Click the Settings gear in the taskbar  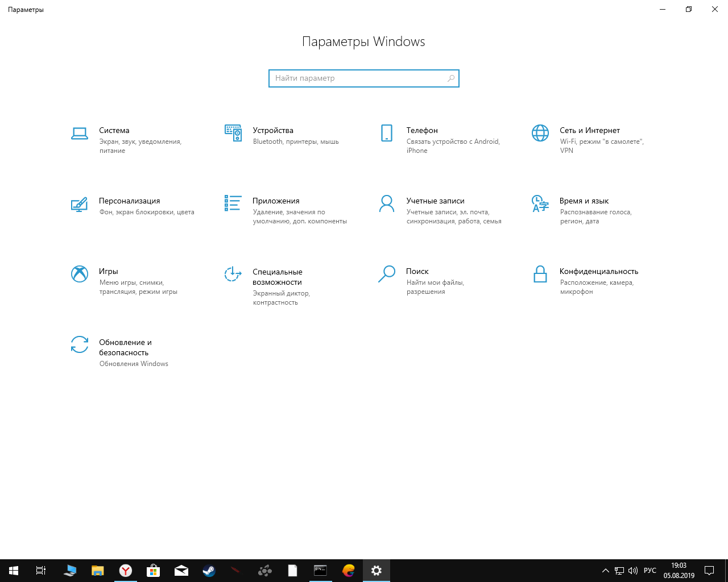coord(377,571)
